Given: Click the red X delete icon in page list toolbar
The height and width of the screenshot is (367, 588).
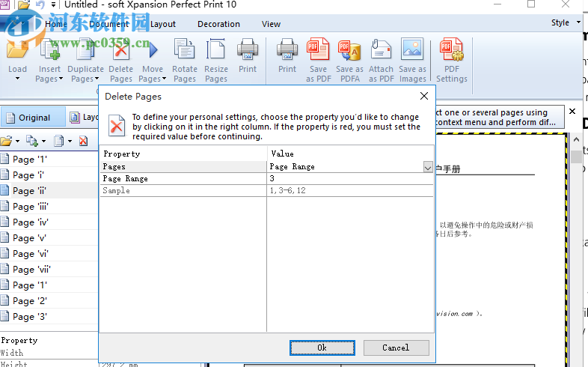Looking at the screenshot, I should coord(83,141).
